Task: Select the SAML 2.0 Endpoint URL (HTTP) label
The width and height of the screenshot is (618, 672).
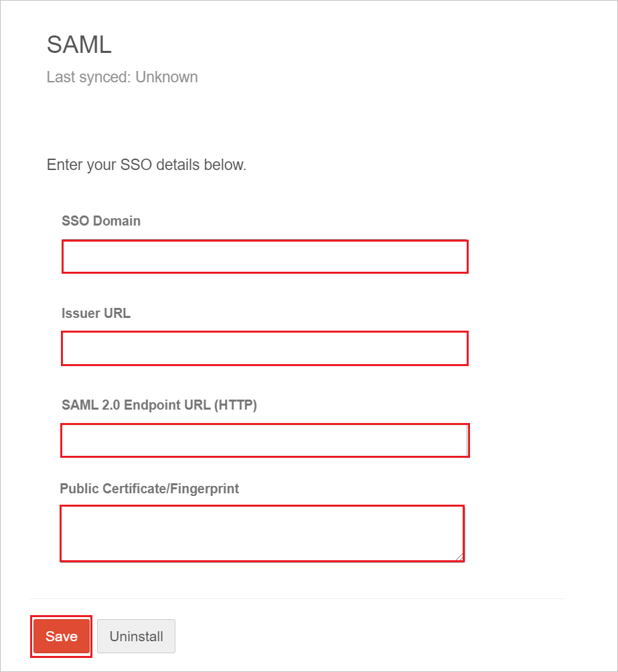Action: [159, 405]
